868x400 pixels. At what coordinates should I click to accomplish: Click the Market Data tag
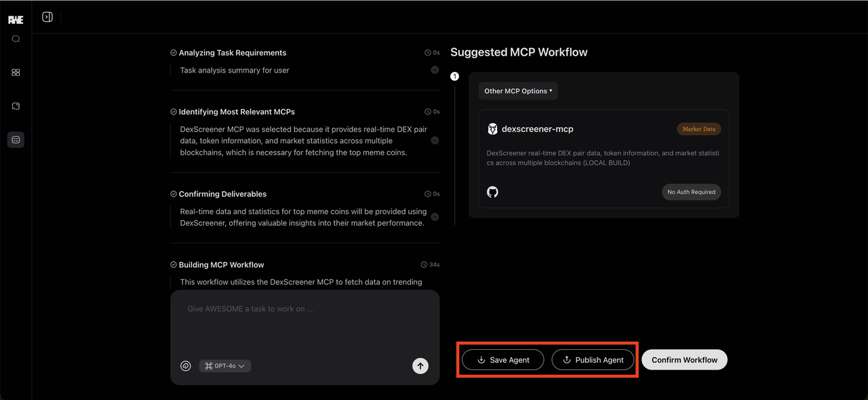[698, 129]
